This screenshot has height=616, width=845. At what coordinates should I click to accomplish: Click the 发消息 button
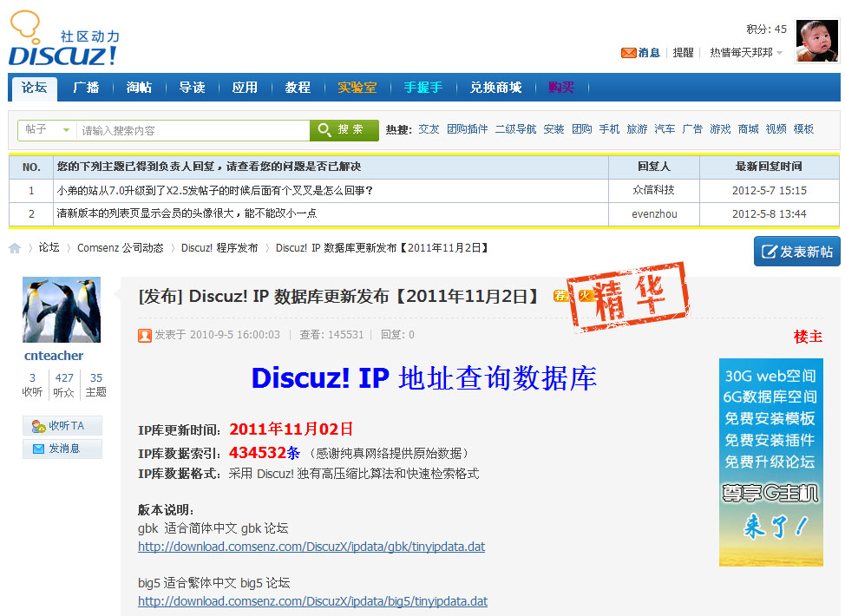click(x=62, y=449)
